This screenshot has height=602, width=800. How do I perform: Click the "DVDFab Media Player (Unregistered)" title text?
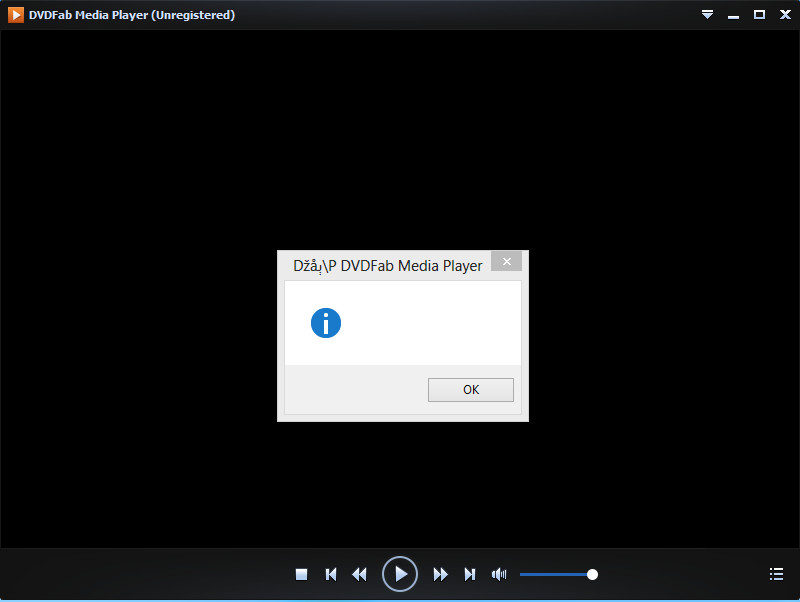click(x=132, y=15)
